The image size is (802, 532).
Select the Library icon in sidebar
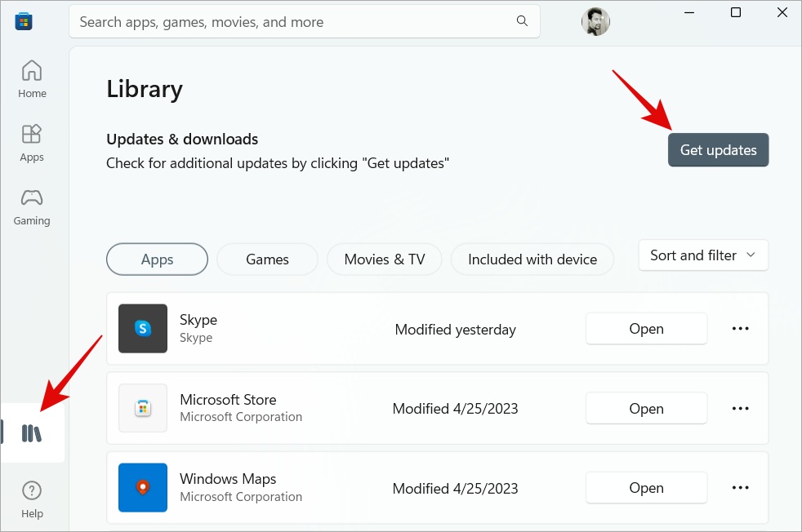(32, 433)
